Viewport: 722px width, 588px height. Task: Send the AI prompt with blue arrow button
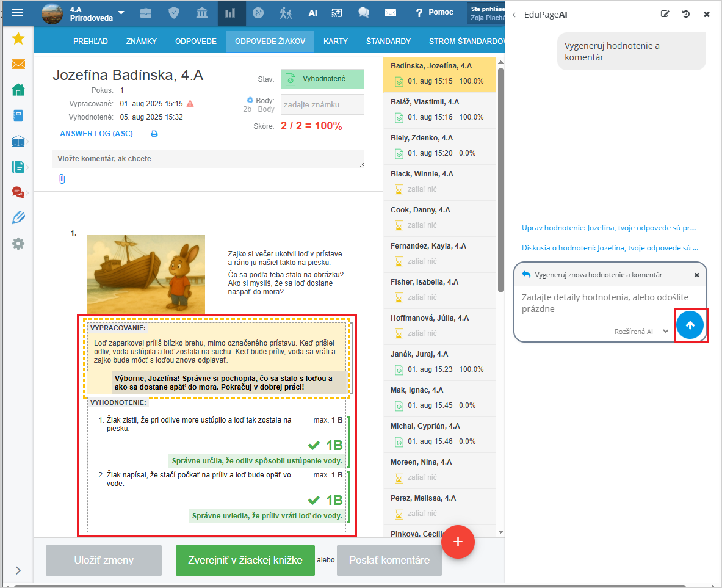(690, 325)
